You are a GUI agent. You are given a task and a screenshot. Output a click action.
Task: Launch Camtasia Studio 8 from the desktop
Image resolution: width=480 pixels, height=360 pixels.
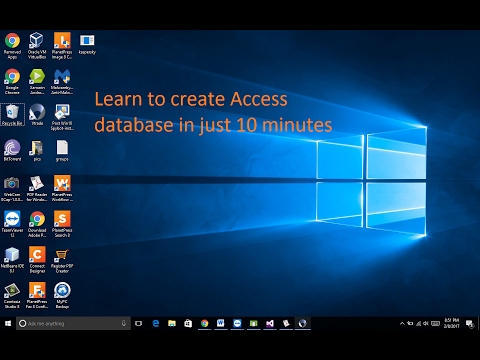click(x=12, y=296)
